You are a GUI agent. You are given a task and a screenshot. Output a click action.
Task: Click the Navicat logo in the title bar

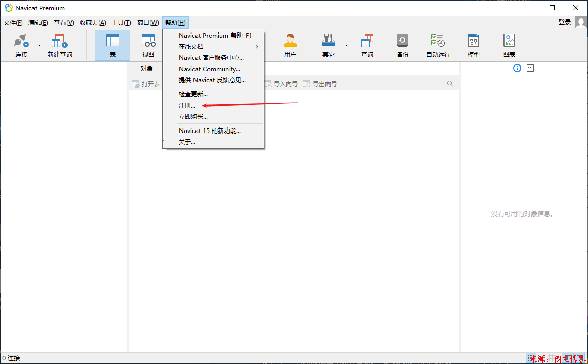(x=8, y=8)
